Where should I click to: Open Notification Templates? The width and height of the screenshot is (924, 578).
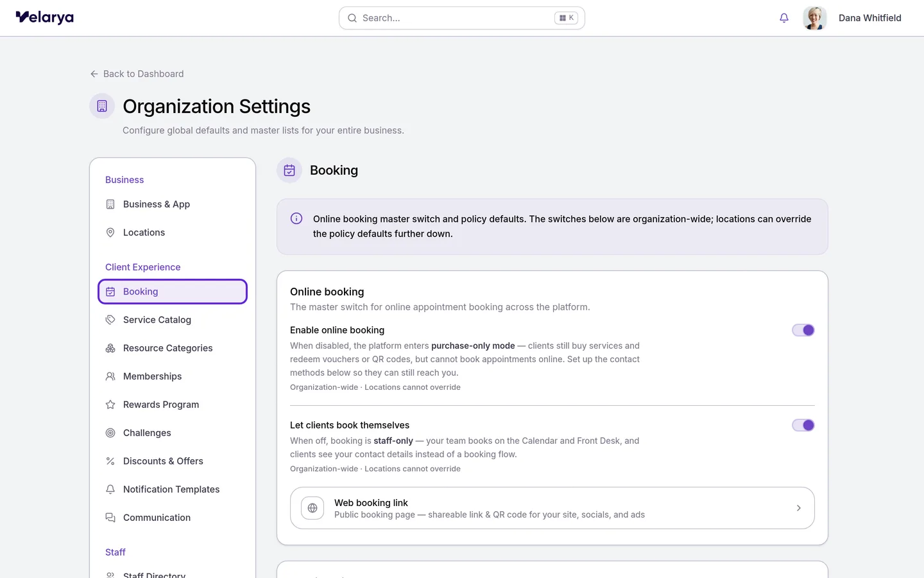[x=173, y=489]
